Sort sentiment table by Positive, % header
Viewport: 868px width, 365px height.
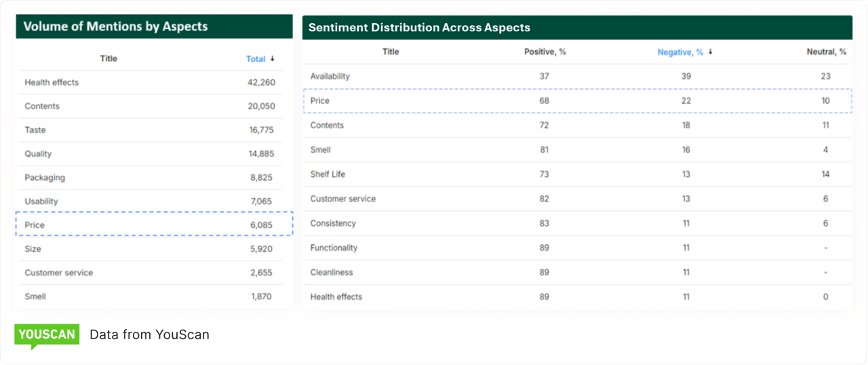point(545,52)
